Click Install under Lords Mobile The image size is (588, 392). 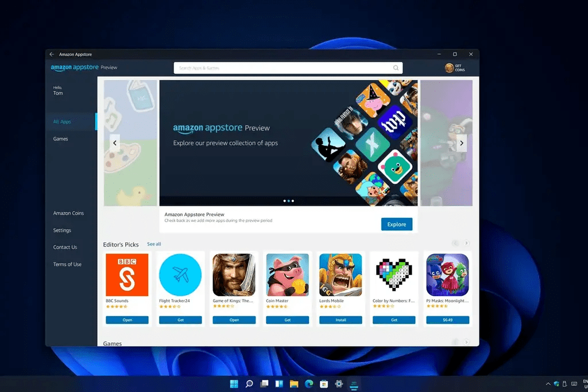point(341,320)
